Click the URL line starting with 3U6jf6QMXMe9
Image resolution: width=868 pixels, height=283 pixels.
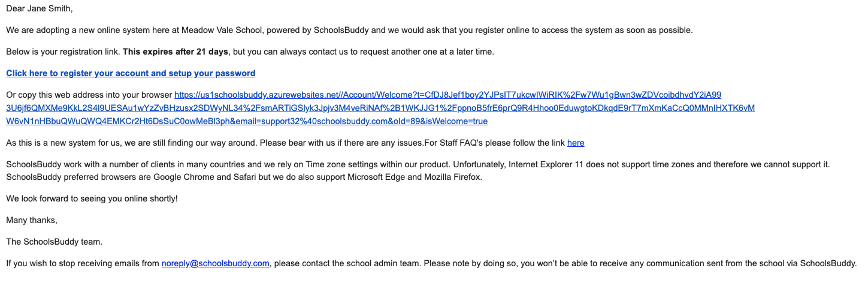(380, 108)
